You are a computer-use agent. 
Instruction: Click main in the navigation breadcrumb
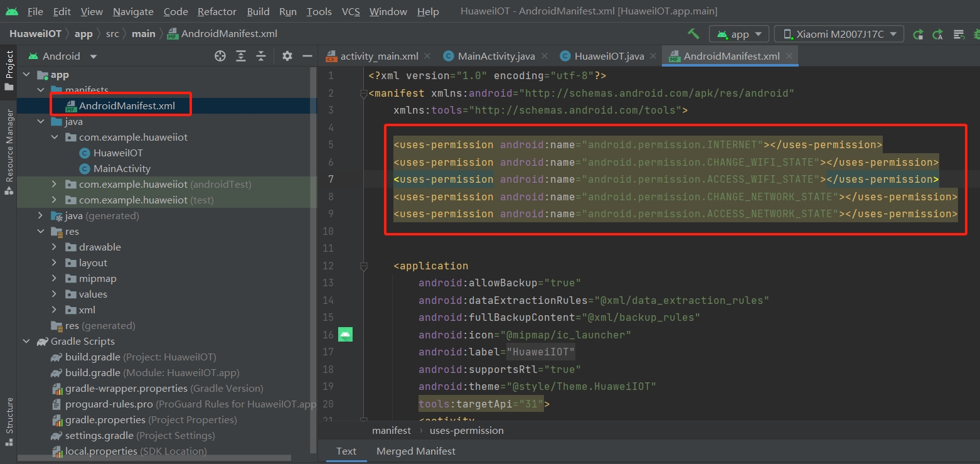pyautogui.click(x=143, y=34)
